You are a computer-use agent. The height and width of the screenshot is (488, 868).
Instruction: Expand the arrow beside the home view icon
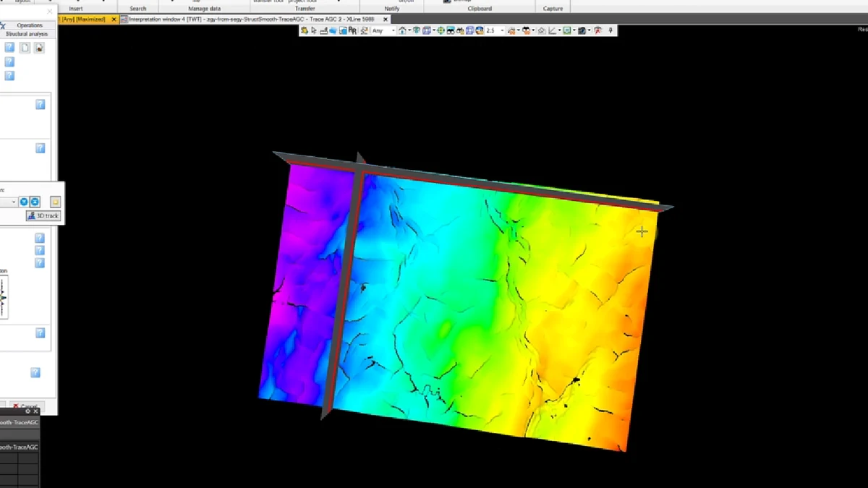pyautogui.click(x=409, y=30)
